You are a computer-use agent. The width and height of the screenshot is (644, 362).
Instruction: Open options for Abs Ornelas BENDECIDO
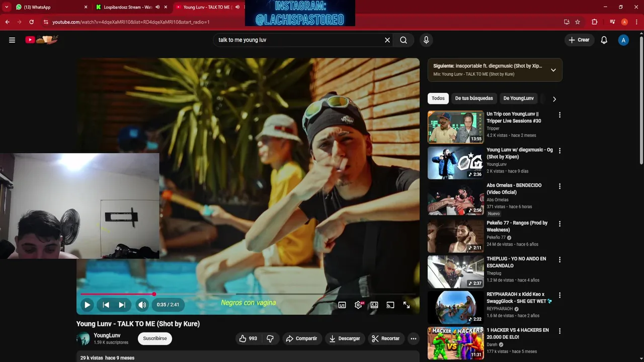(x=559, y=187)
